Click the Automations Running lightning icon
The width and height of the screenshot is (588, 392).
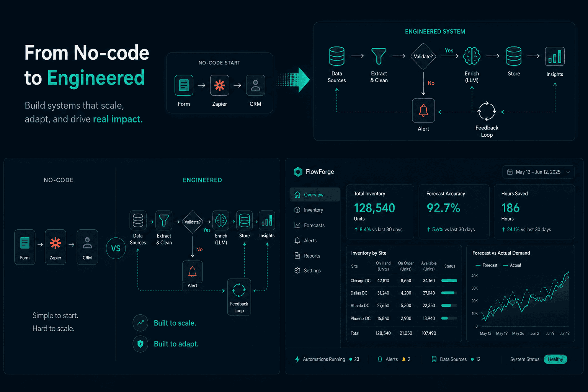pyautogui.click(x=297, y=359)
